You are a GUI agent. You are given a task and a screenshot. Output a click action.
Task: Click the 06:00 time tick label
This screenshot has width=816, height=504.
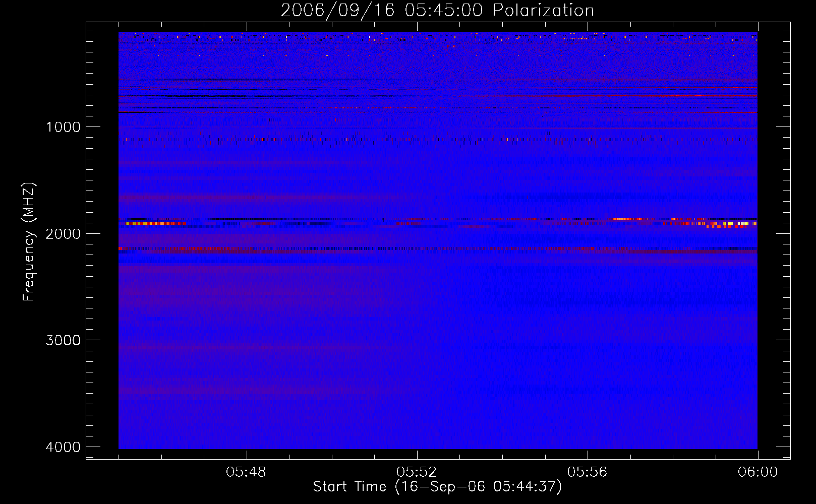click(x=757, y=472)
